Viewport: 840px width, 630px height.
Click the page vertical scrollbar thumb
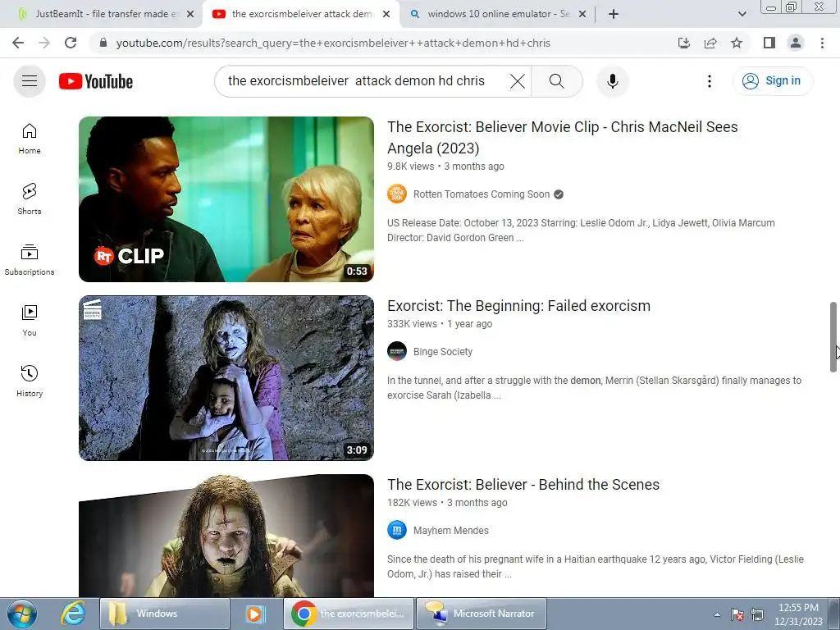(x=833, y=337)
